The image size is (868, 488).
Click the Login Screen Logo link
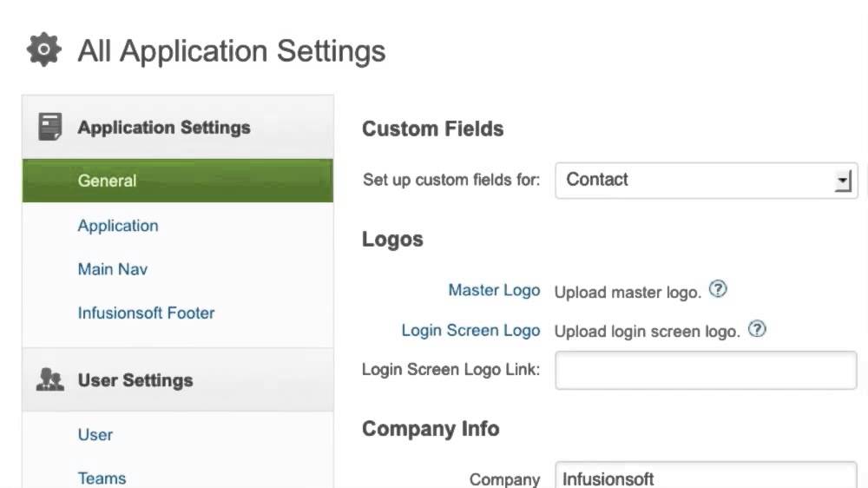click(470, 330)
